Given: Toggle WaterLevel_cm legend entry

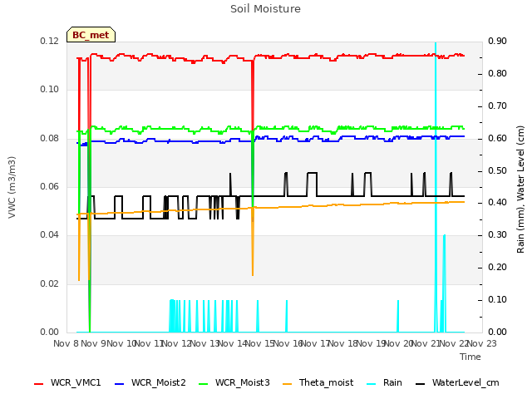Looking at the screenshot, I should tap(457, 382).
